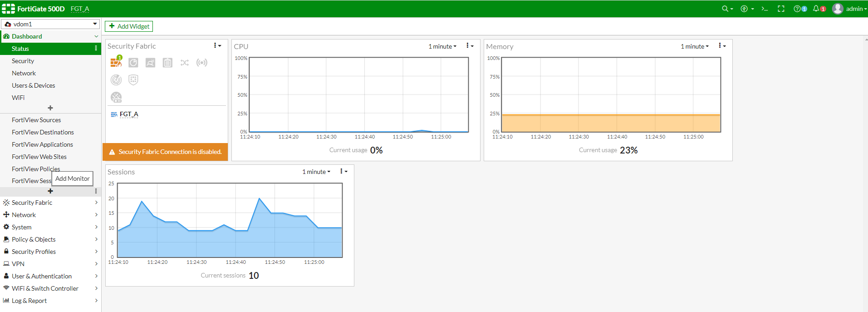868x312 pixels.
Task: Open the Sessions widget options menu
Action: (x=343, y=172)
